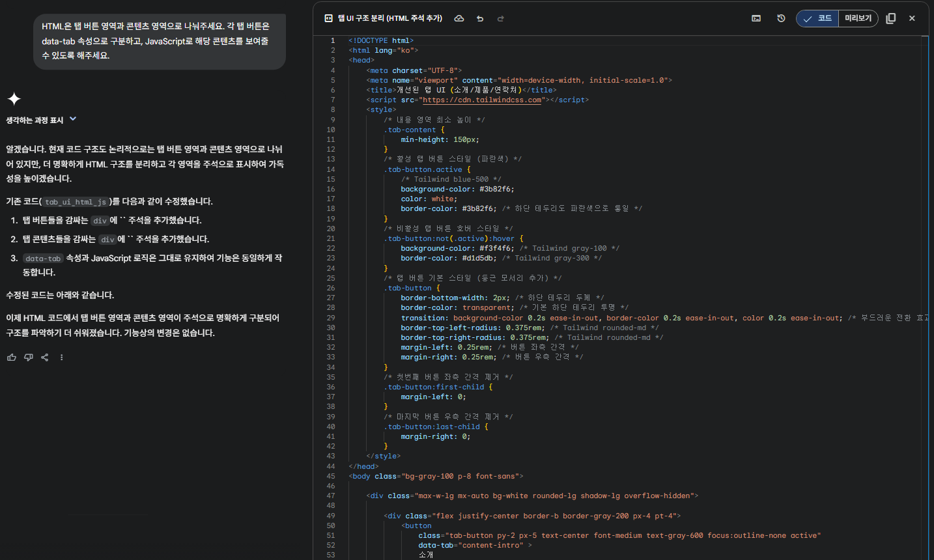Expand the 생각하는 과정 표시 chevron
The height and width of the screenshot is (560, 934).
coord(73,119)
